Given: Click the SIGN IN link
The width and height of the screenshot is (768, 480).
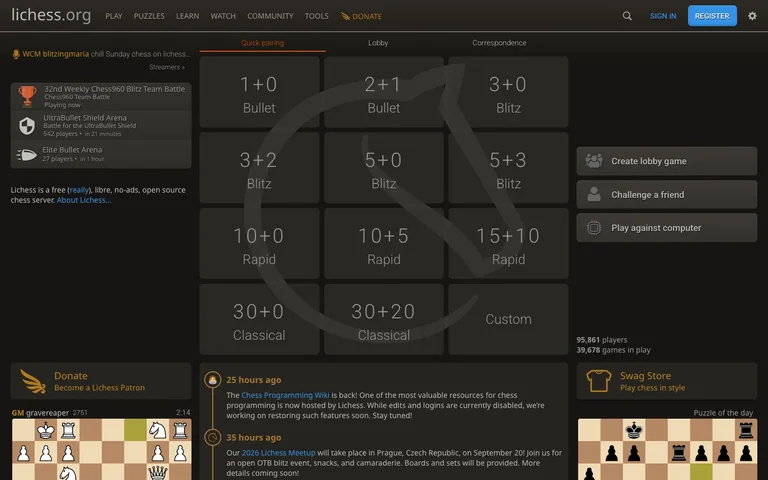Looking at the screenshot, I should (x=663, y=16).
